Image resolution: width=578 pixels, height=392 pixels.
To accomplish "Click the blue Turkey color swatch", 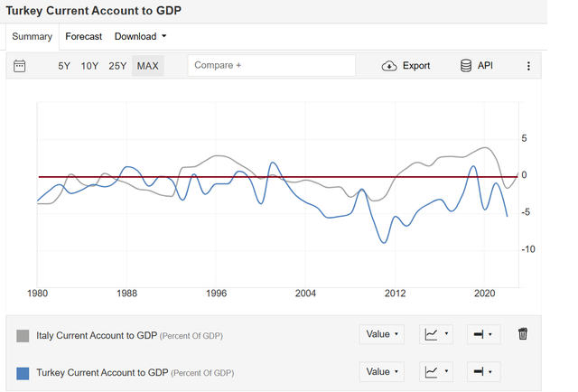I will coord(23,373).
